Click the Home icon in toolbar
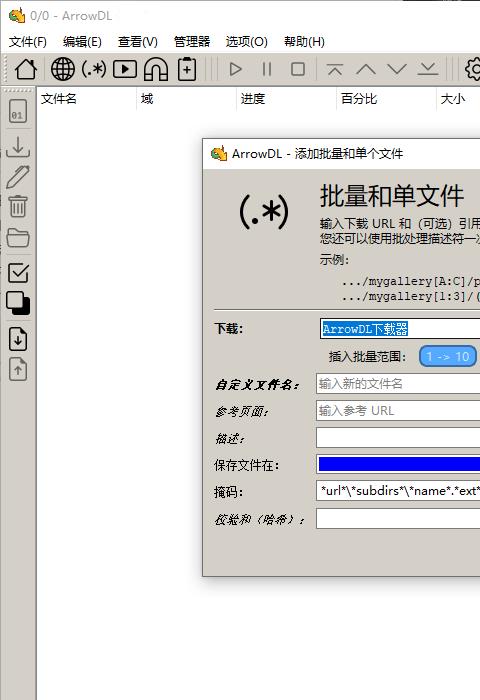480x700 pixels. click(26, 69)
